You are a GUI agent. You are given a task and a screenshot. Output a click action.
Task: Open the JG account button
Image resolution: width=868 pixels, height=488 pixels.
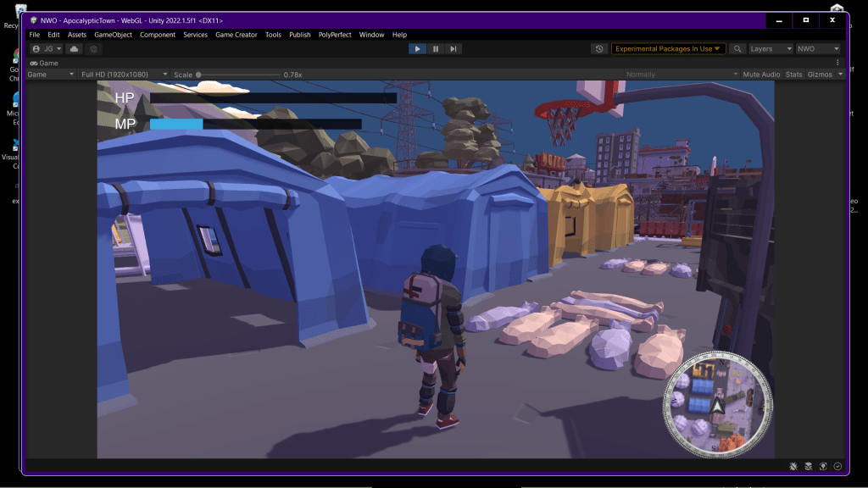pos(47,49)
